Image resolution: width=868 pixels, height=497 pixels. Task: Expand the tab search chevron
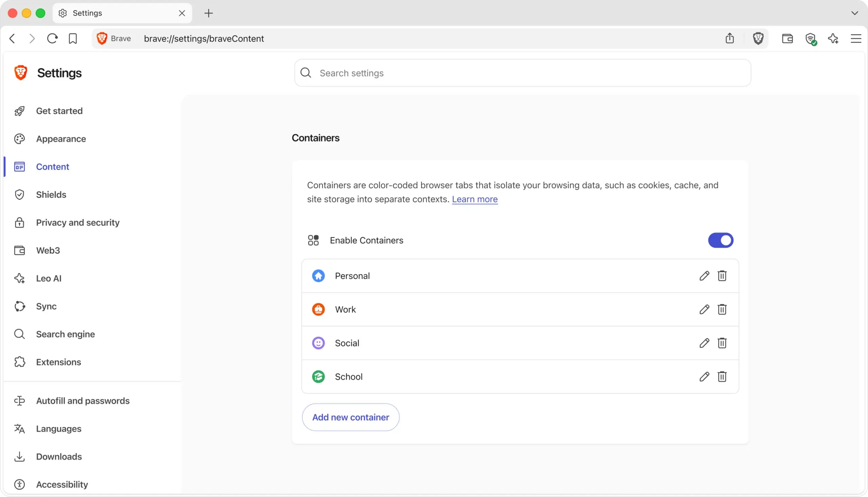point(854,13)
